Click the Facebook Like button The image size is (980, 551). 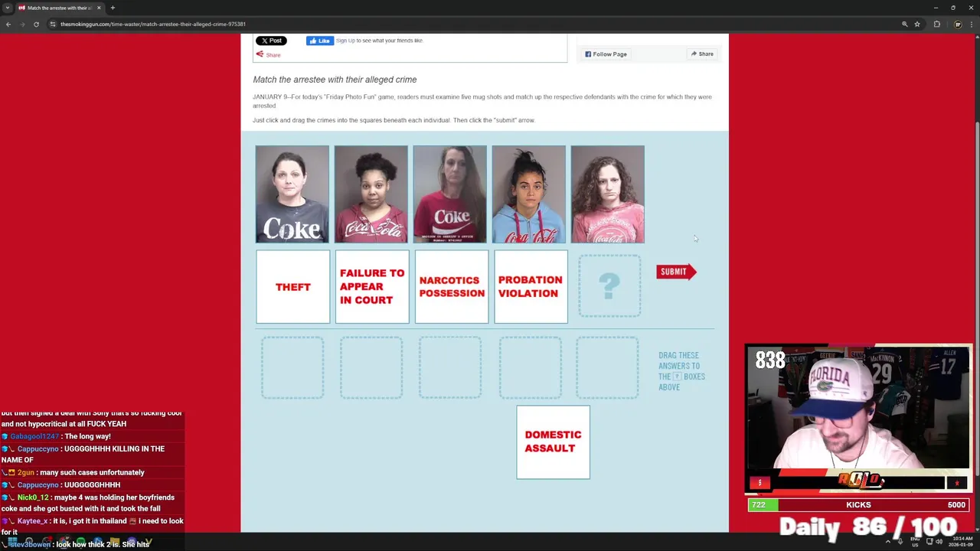tap(319, 41)
